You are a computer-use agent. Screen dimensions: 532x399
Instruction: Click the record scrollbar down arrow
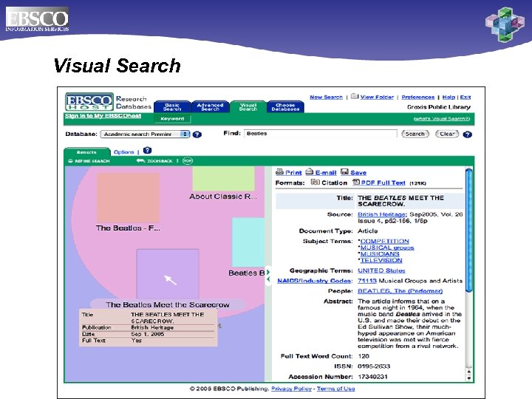point(469,378)
